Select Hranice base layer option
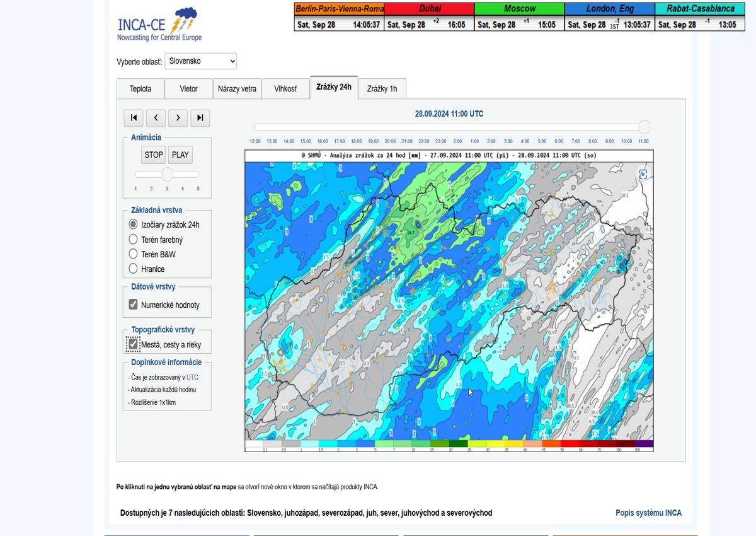 133,269
